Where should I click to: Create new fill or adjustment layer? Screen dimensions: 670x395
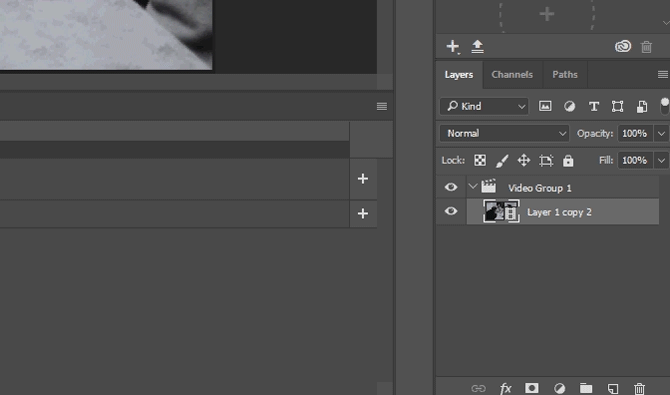click(559, 388)
